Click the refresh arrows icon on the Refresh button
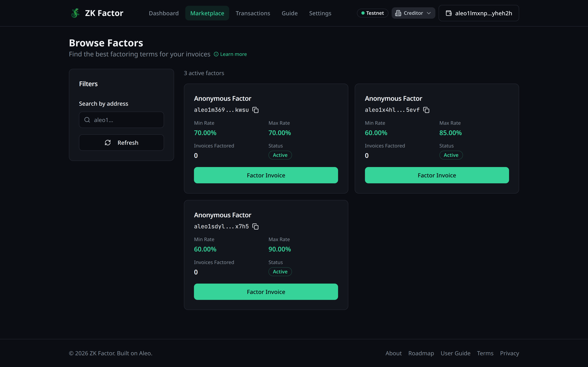The width and height of the screenshot is (588, 367). (x=108, y=143)
